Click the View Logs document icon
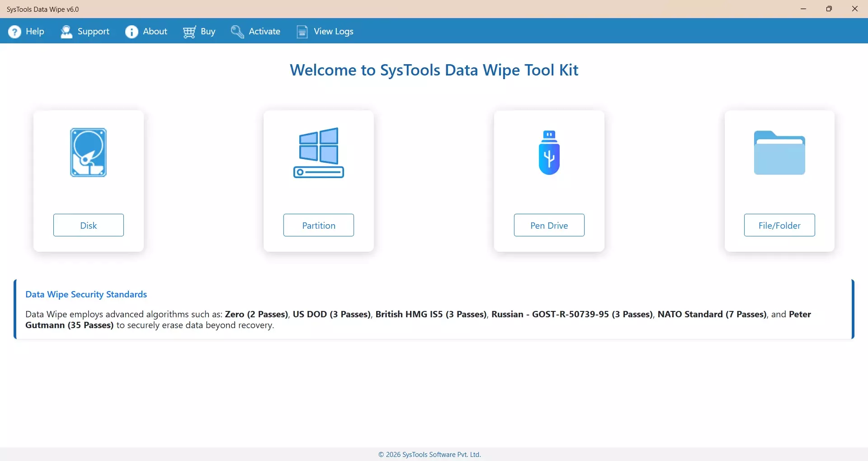Image resolution: width=868 pixels, height=461 pixels. [302, 32]
